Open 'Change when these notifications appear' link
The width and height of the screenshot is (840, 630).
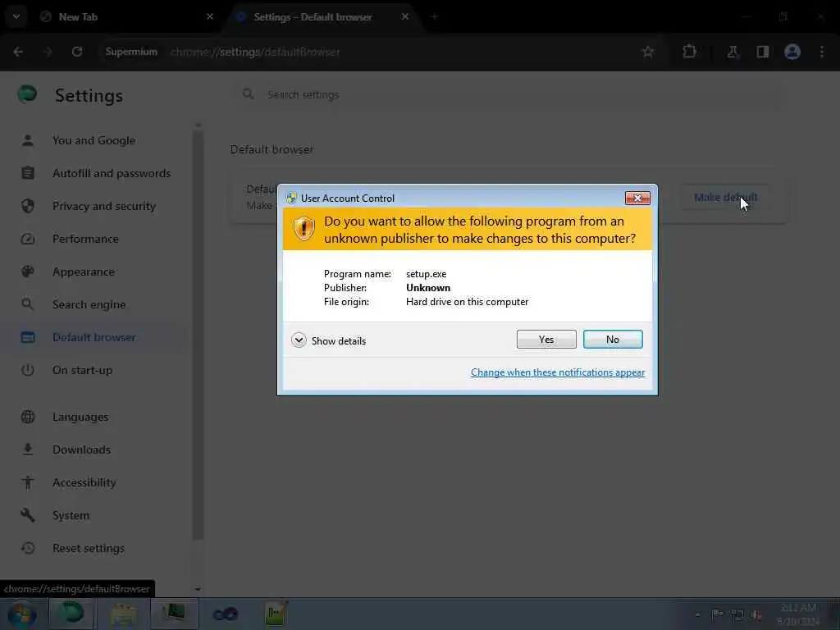557,372
